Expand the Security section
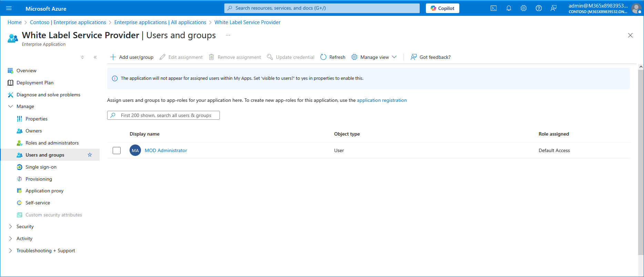The width and height of the screenshot is (644, 277). click(10, 226)
